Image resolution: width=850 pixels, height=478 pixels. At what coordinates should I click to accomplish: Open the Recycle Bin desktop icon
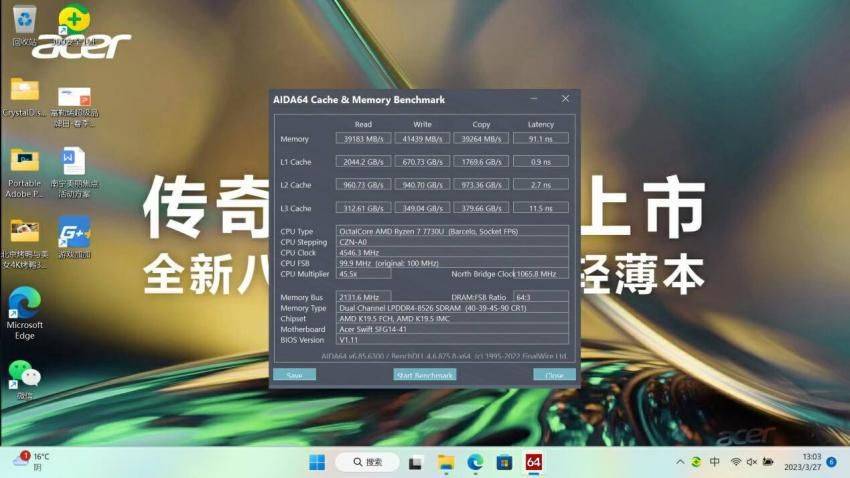point(24,24)
